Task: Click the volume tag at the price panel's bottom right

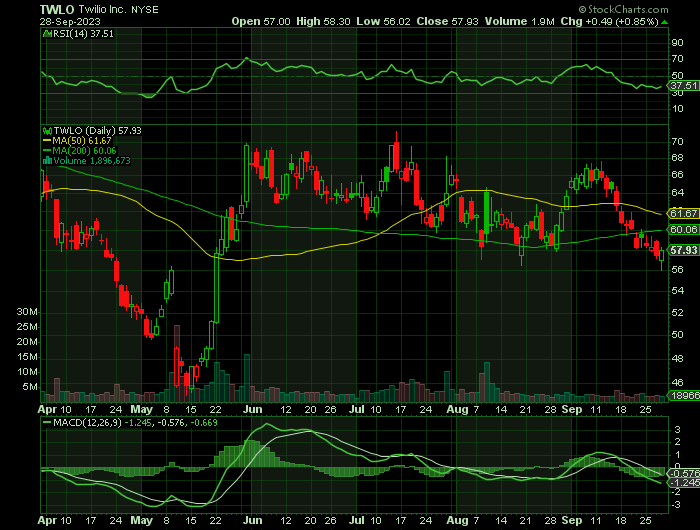Action: pos(683,395)
